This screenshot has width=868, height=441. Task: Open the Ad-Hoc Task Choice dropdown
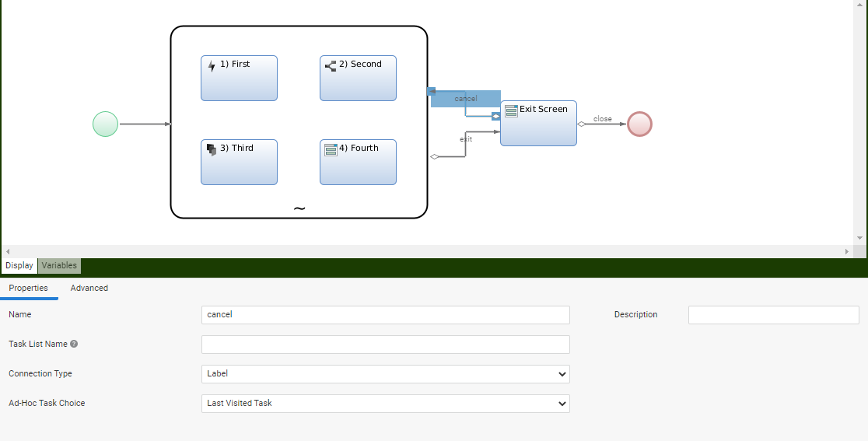coord(385,404)
